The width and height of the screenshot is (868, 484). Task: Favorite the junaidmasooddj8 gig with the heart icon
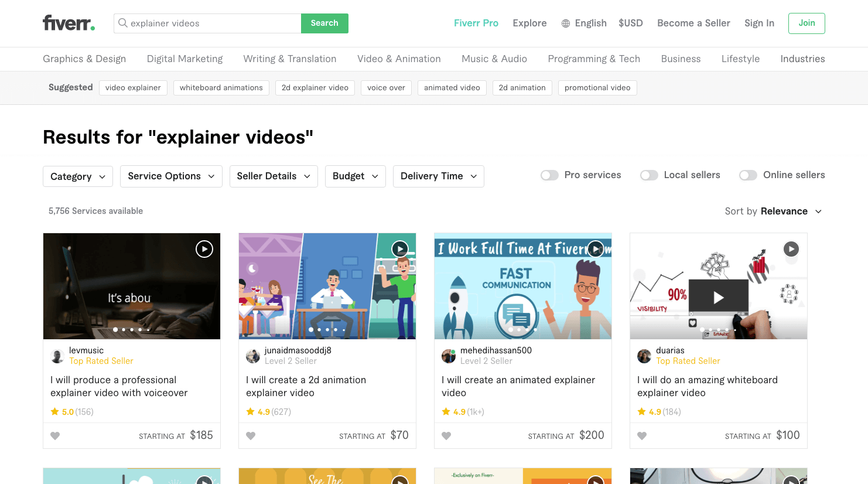[x=251, y=436]
